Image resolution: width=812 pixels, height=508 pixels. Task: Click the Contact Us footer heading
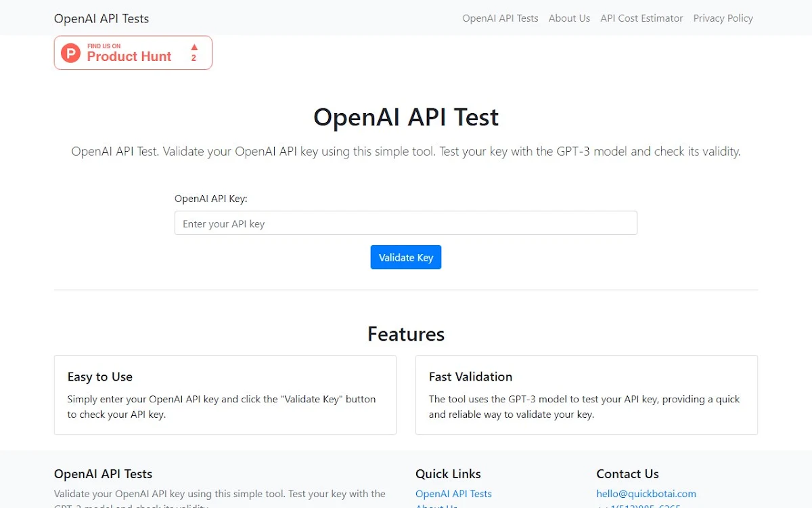click(627, 474)
